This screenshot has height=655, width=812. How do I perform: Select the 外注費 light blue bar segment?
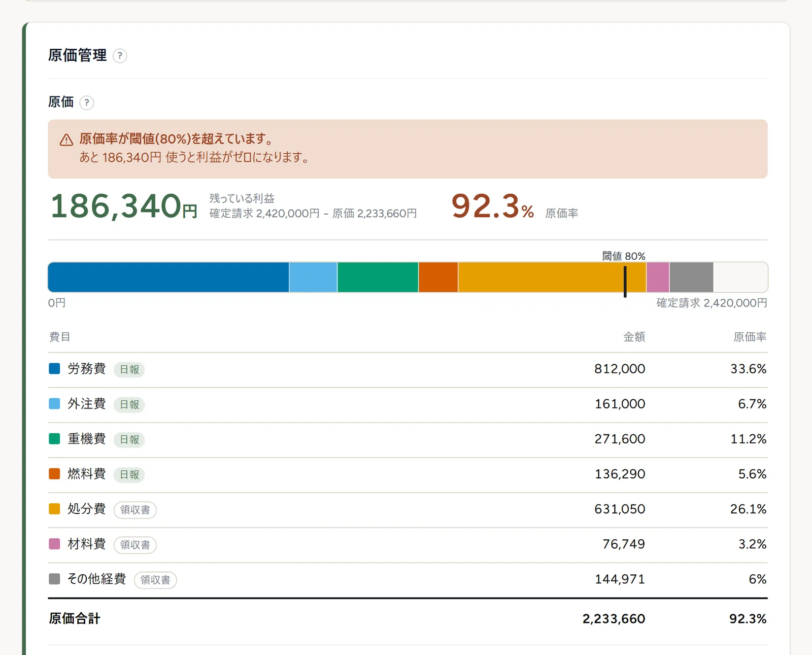pyautogui.click(x=313, y=277)
